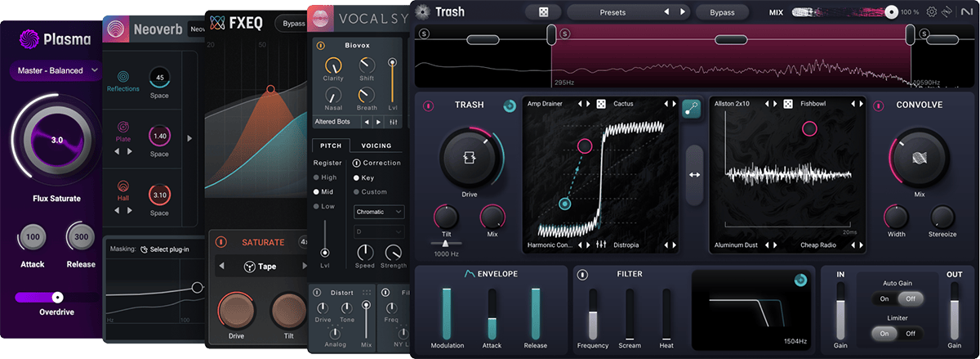The image size is (980, 359).
Task: Click the Trash MIX slider handle
Action: [891, 12]
